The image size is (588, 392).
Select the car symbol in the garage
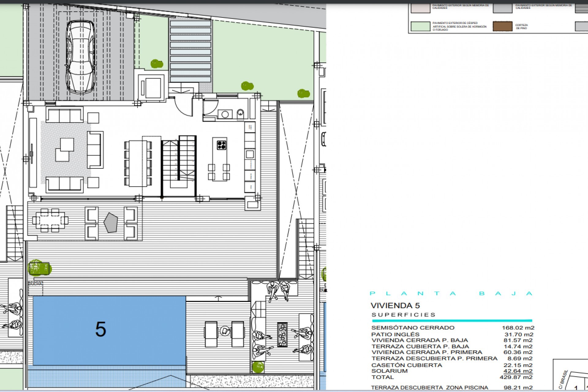pos(80,57)
